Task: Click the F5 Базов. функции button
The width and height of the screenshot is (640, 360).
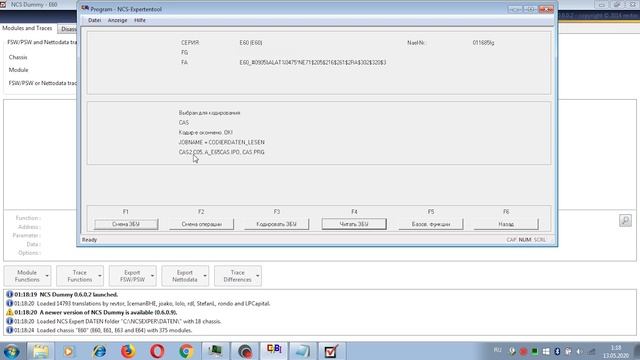Action: (431, 224)
